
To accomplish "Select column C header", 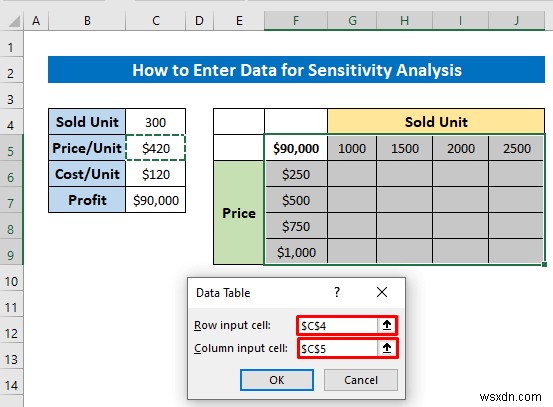I will (156, 21).
